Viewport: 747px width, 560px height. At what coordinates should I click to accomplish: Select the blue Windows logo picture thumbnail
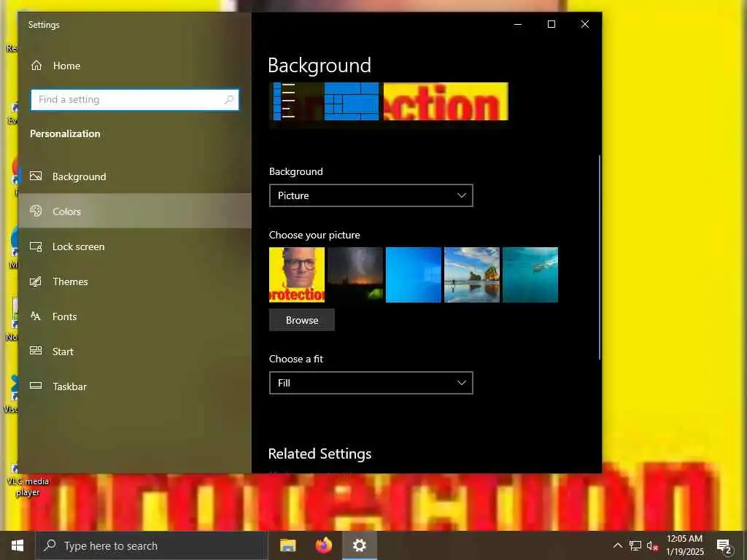[x=414, y=275]
